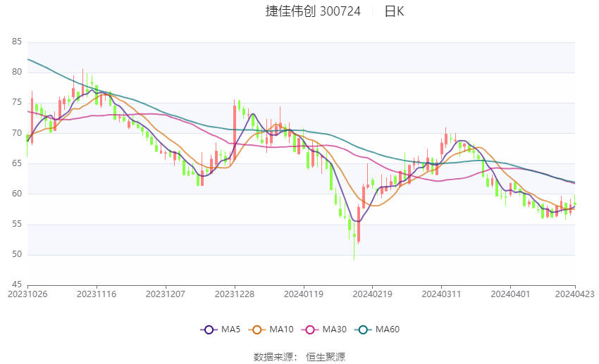
Task: Click the chart title 捷佳伟创 300724
Action: pos(313,11)
